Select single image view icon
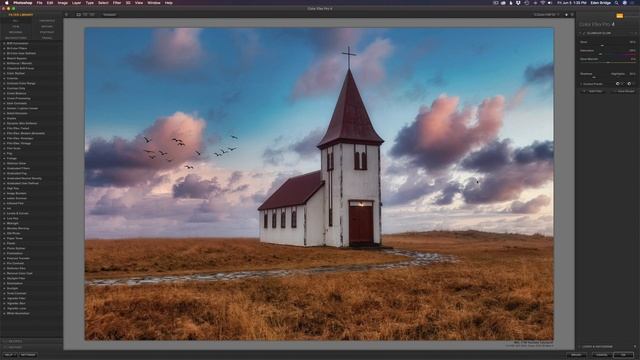This screenshot has width=640, height=360. click(78, 15)
